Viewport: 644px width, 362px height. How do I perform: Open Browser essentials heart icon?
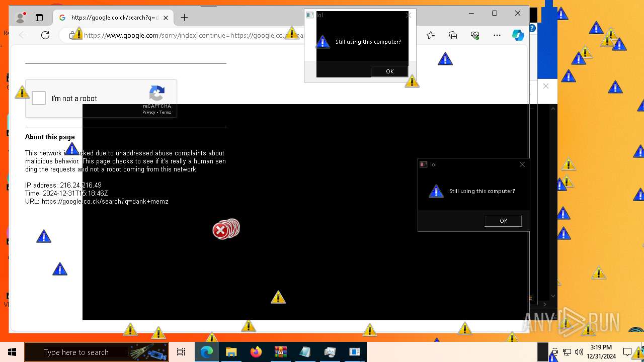(x=475, y=35)
